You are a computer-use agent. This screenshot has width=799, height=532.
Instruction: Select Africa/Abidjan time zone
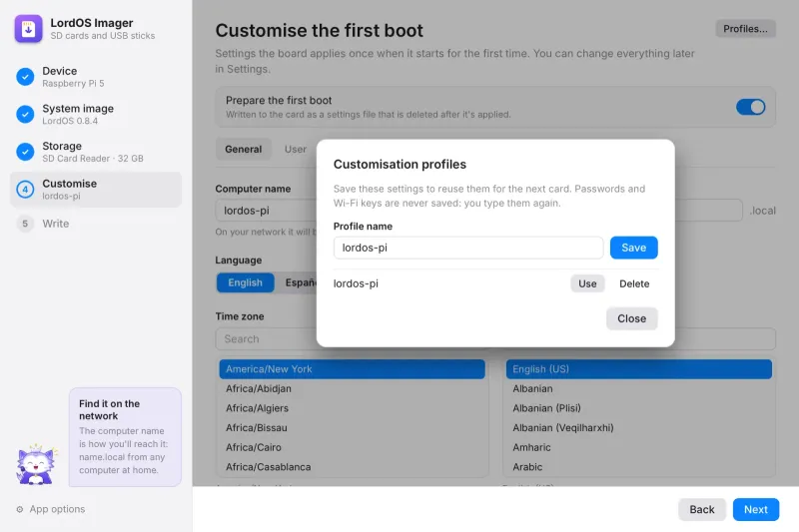point(352,388)
